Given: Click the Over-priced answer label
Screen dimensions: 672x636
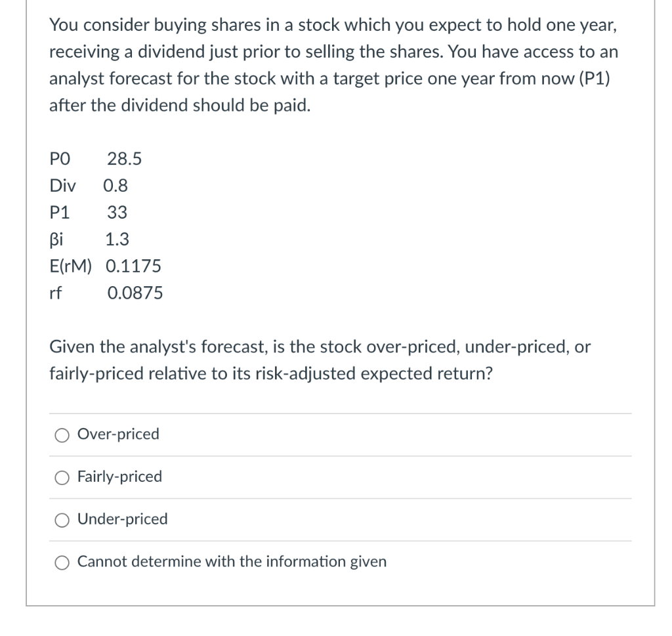Looking at the screenshot, I should (x=117, y=434).
